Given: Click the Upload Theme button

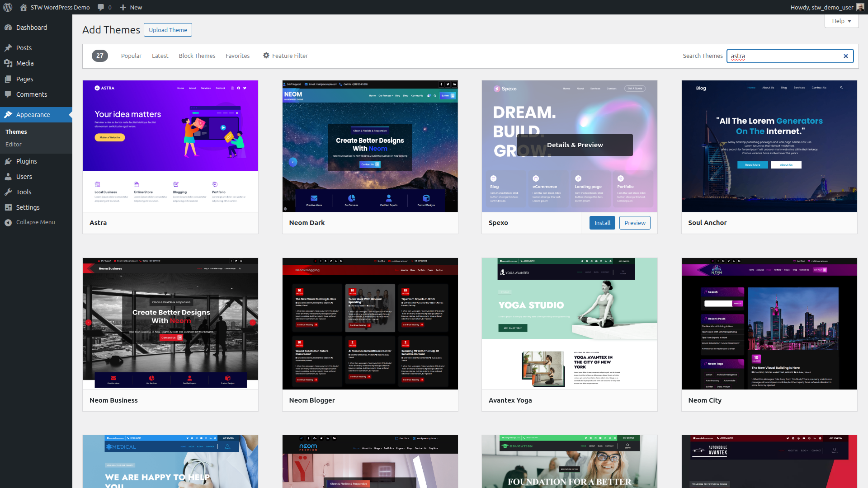Looking at the screenshot, I should click(168, 30).
